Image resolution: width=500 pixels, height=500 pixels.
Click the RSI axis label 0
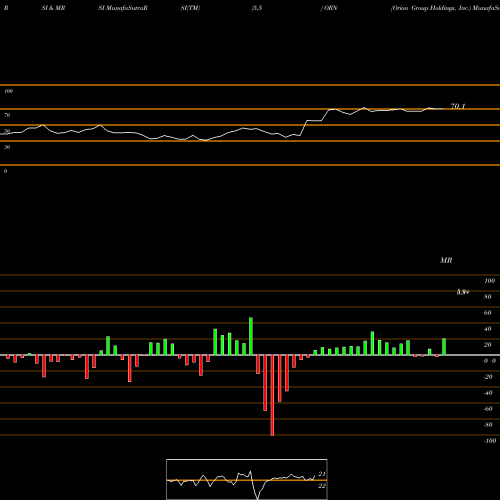tap(5, 171)
